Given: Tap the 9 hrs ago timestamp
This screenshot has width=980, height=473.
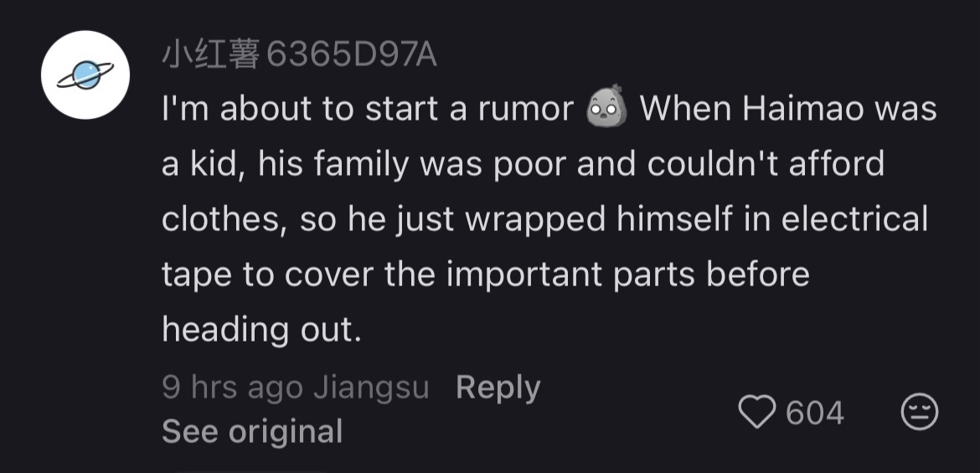Looking at the screenshot, I should pyautogui.click(x=233, y=388).
